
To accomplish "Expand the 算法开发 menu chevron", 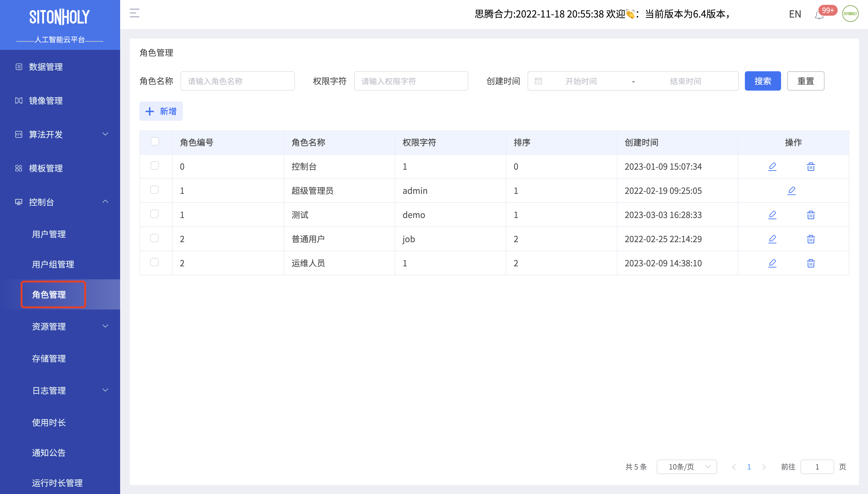I will pos(105,134).
